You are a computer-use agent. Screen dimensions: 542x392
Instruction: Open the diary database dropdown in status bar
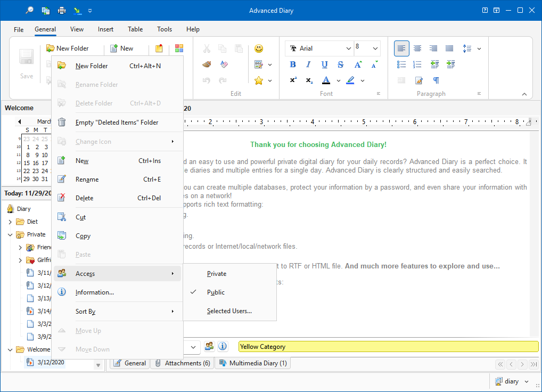[x=527, y=381]
